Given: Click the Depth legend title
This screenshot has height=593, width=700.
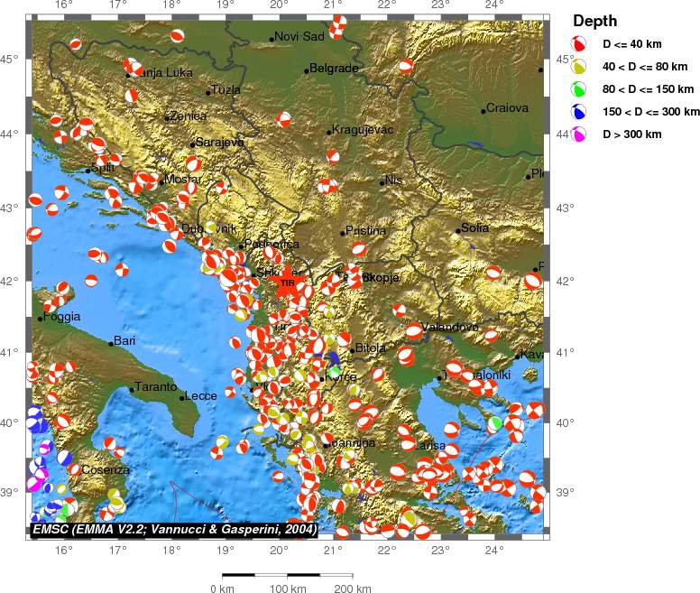Looking at the screenshot, I should pos(594,22).
